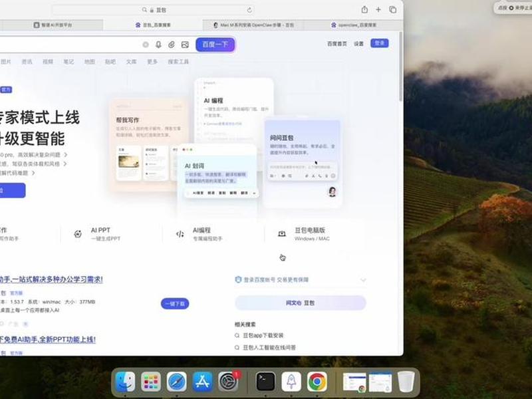Select the 贴吧 search category
This screenshot has width=532, height=399.
(x=110, y=61)
